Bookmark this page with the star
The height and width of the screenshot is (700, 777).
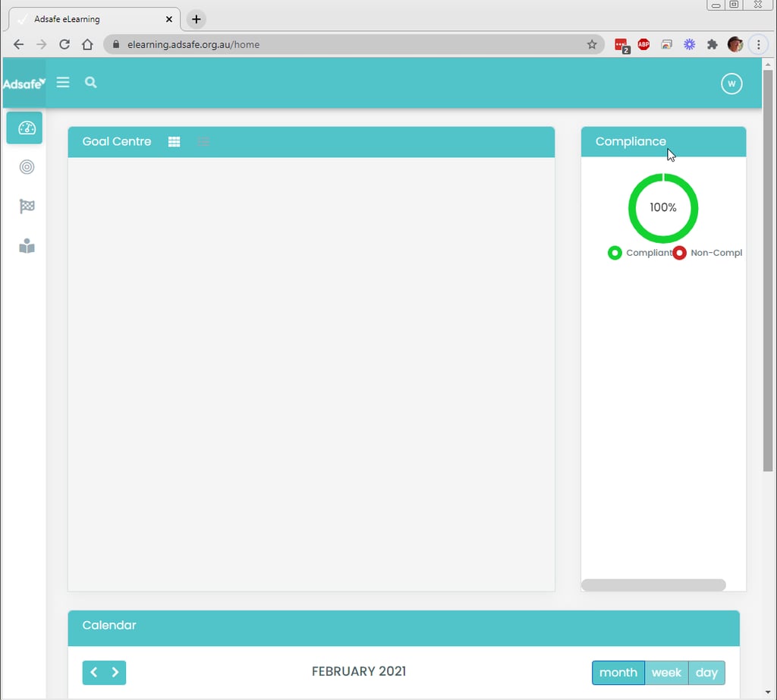[592, 45]
